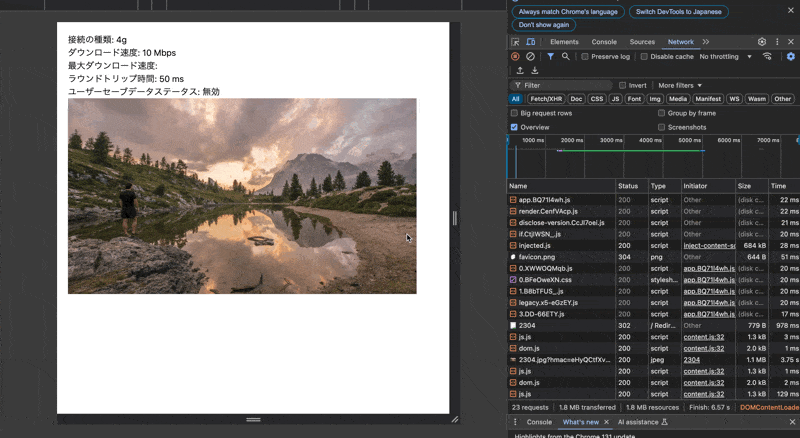This screenshot has width=800, height=438.
Task: Expand the More filters dropdown
Action: (680, 85)
